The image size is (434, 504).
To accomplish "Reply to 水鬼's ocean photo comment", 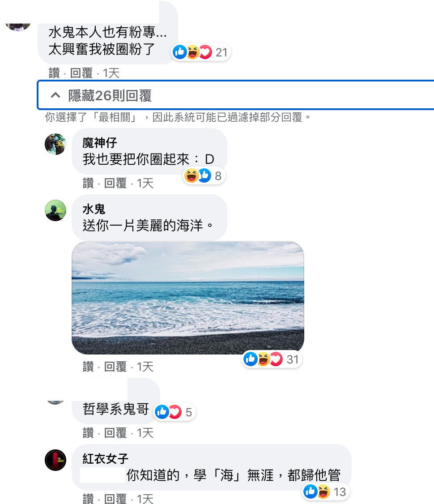I will 115,367.
